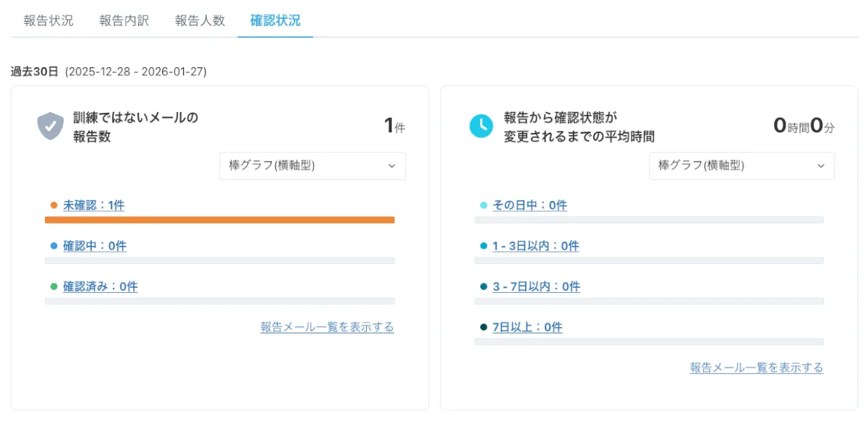Open the 報告人数 tab
The height and width of the screenshot is (423, 868).
click(x=200, y=20)
